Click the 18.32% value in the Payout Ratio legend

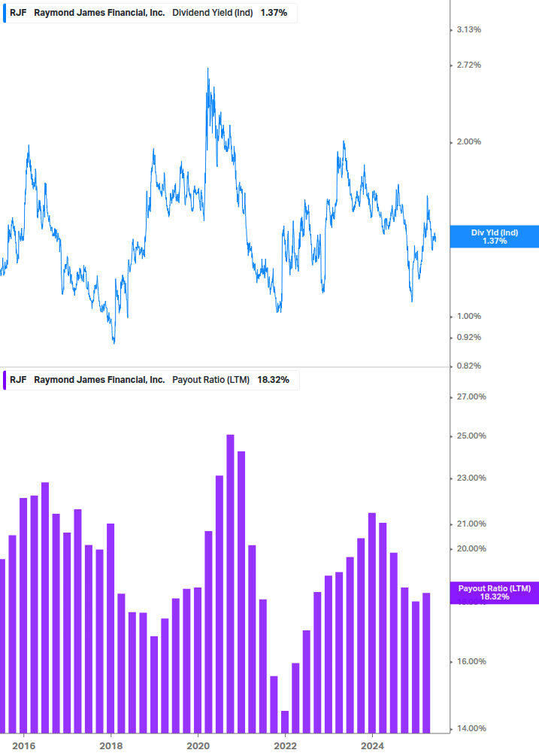click(x=273, y=380)
